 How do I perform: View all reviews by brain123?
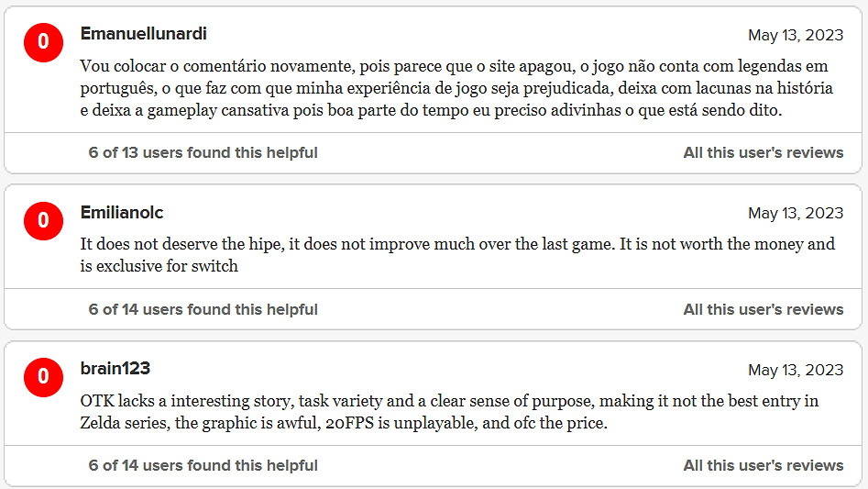(x=763, y=465)
